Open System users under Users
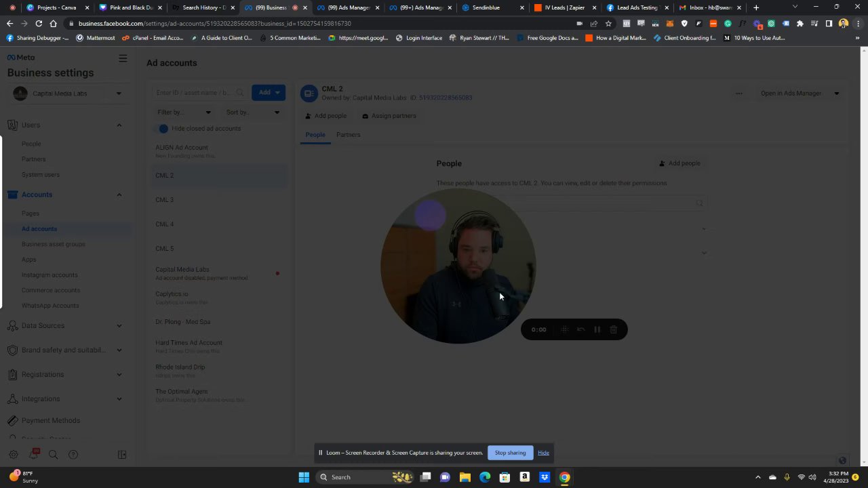 pyautogui.click(x=41, y=175)
